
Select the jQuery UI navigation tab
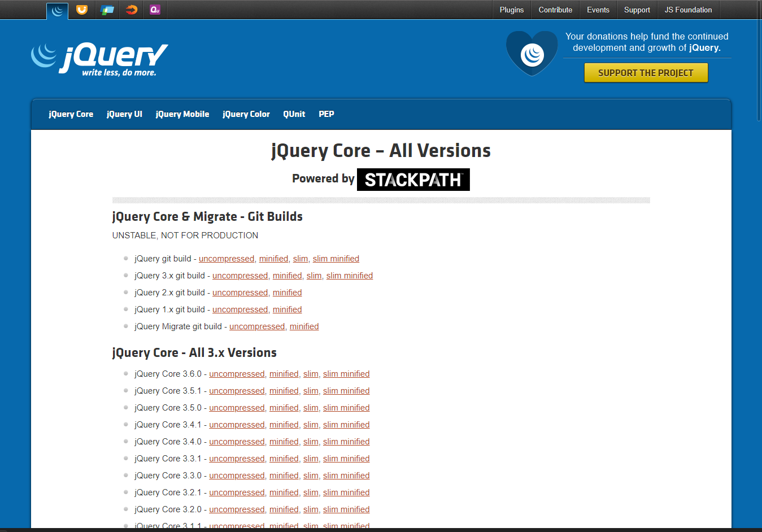(124, 114)
